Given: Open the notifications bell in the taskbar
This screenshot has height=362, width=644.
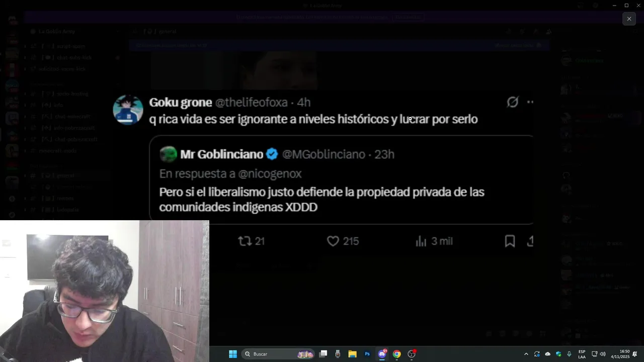Looking at the screenshot, I should pos(635,354).
